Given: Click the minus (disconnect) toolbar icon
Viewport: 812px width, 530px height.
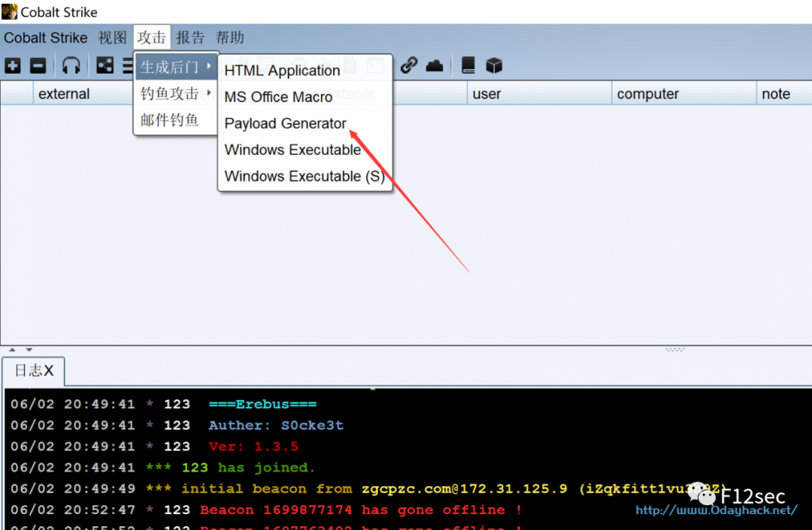Looking at the screenshot, I should tap(38, 65).
